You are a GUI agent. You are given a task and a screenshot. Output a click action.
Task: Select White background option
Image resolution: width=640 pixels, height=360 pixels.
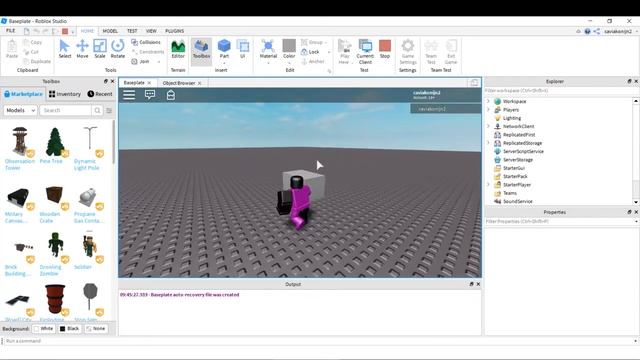pos(44,329)
